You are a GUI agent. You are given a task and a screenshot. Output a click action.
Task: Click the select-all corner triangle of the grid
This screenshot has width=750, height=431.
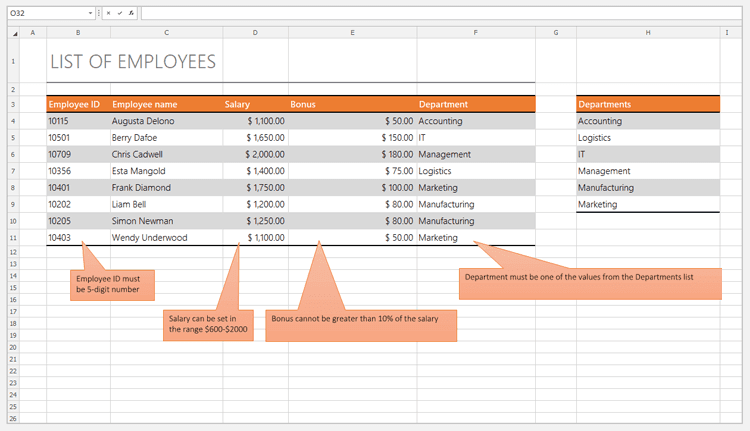[x=13, y=33]
